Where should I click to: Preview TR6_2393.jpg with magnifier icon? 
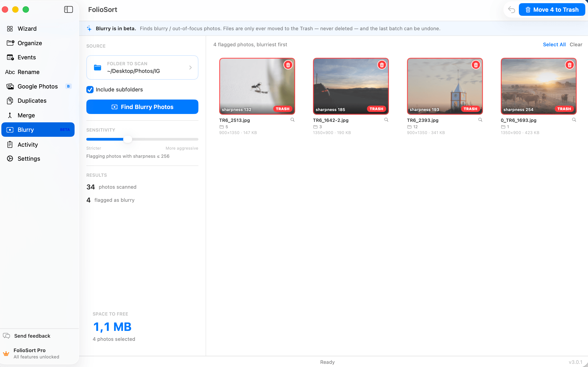(480, 120)
